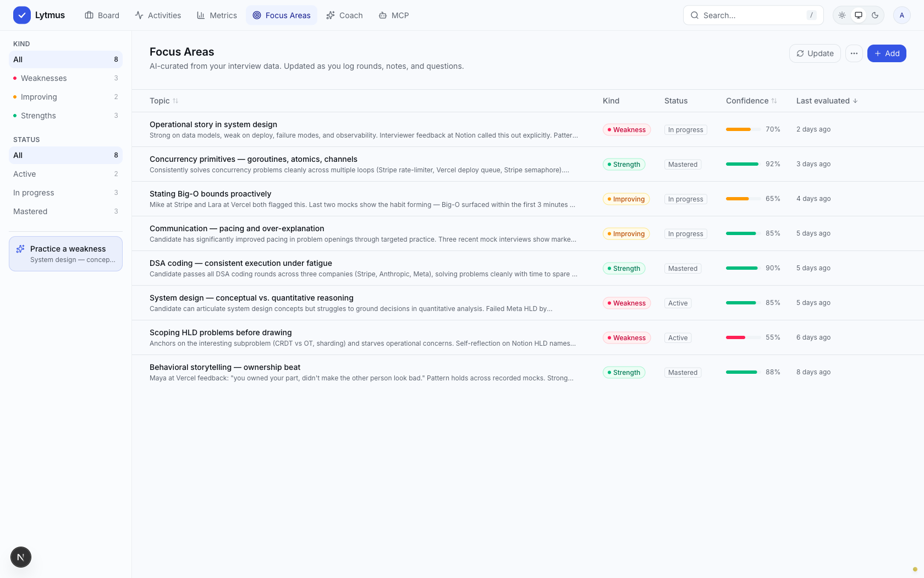Click the Practice a weakness sparkle icon
924x578 pixels.
[20, 249]
